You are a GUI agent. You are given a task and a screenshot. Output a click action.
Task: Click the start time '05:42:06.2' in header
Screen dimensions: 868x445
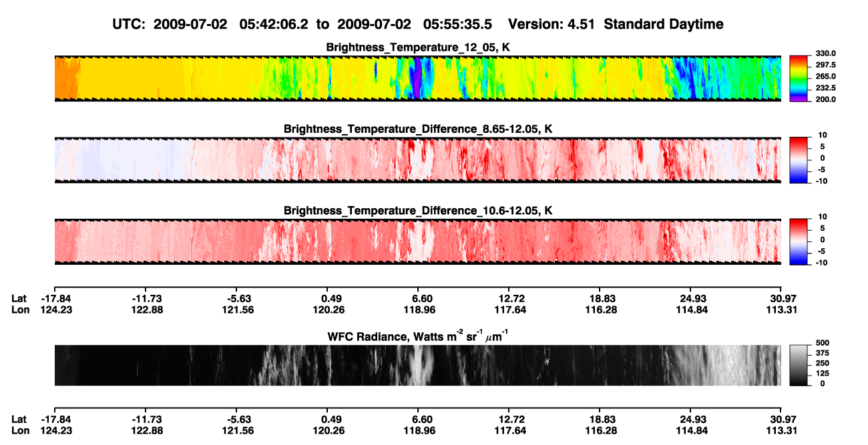coord(272,24)
